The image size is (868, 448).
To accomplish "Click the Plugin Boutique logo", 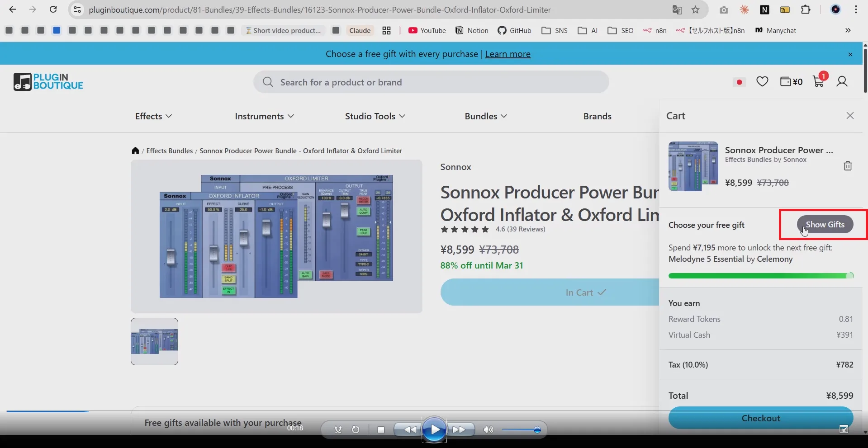I will [x=48, y=82].
